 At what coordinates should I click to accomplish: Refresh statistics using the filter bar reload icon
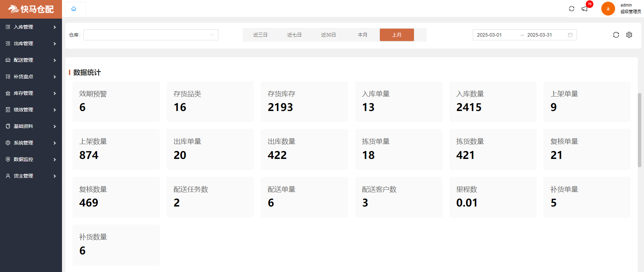[x=616, y=35]
